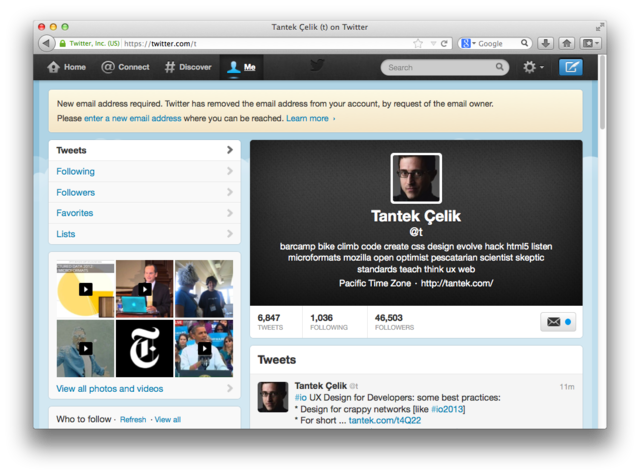Click the browser back arrow button
Image resolution: width=640 pixels, height=475 pixels.
(x=46, y=43)
